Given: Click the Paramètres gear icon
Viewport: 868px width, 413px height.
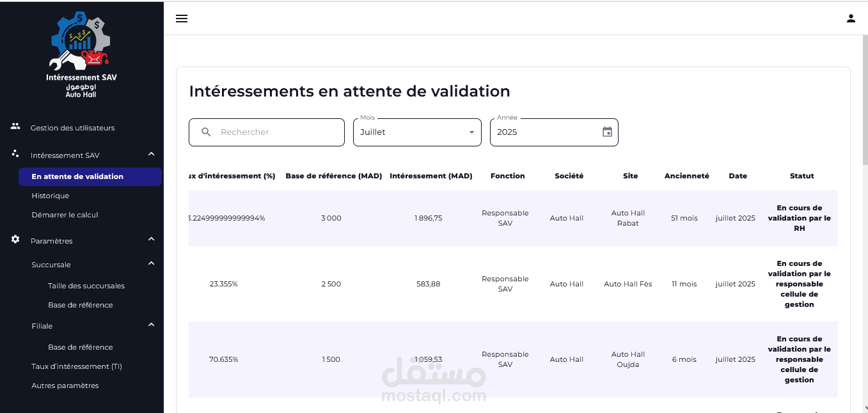Looking at the screenshot, I should click(x=15, y=239).
